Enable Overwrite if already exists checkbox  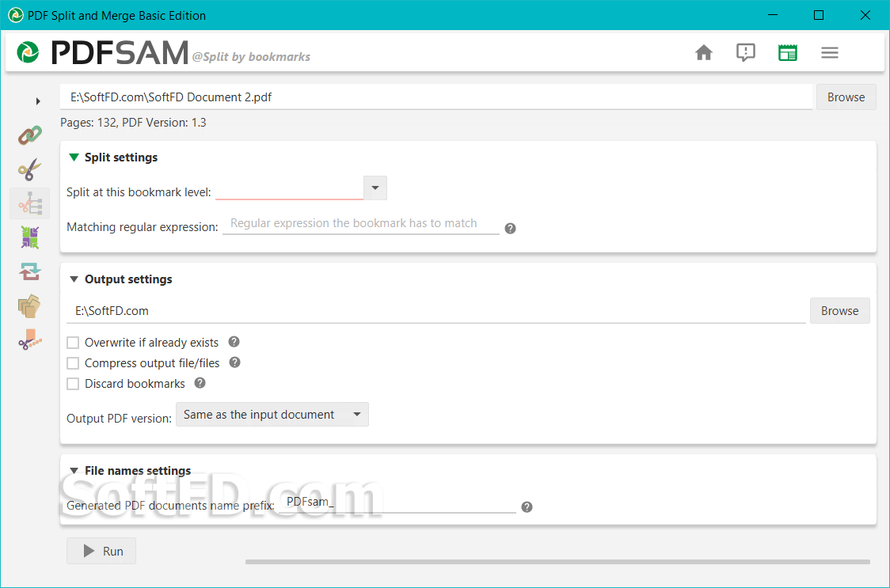pos(73,342)
